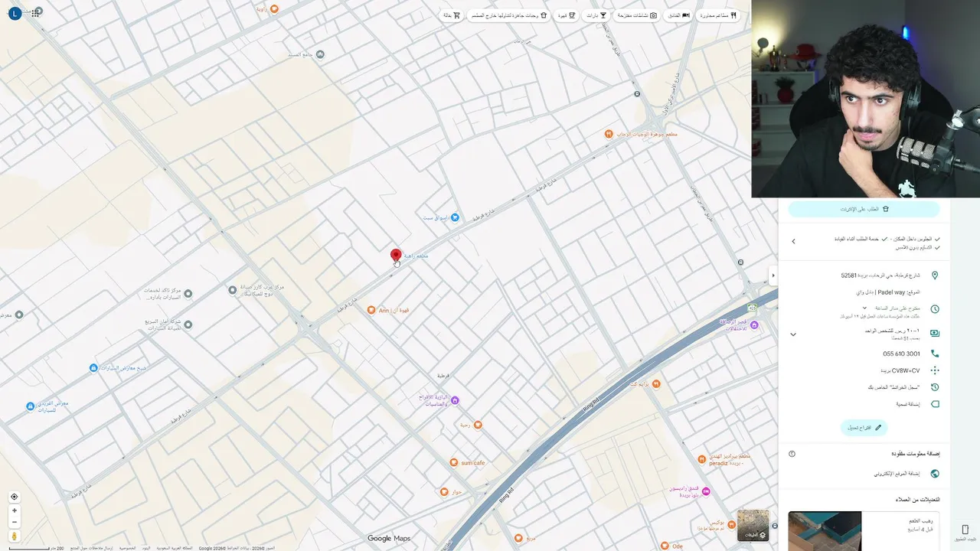Viewport: 980px width, 551px height.
Task: Open the sum cafe marker on the map
Action: 454,463
